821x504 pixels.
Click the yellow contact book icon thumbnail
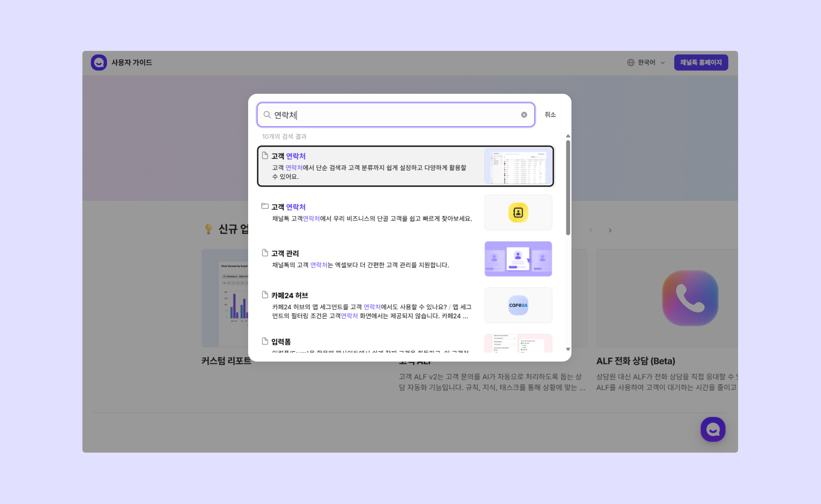tap(518, 212)
